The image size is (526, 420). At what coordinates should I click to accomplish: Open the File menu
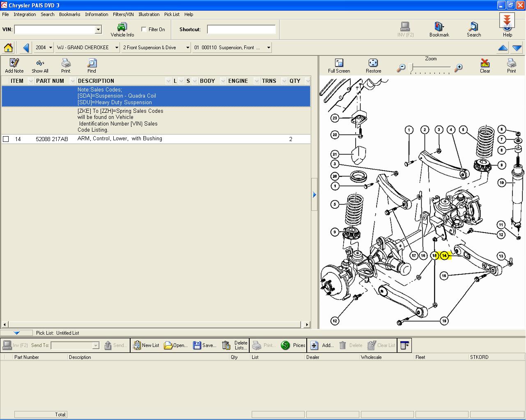click(x=5, y=14)
